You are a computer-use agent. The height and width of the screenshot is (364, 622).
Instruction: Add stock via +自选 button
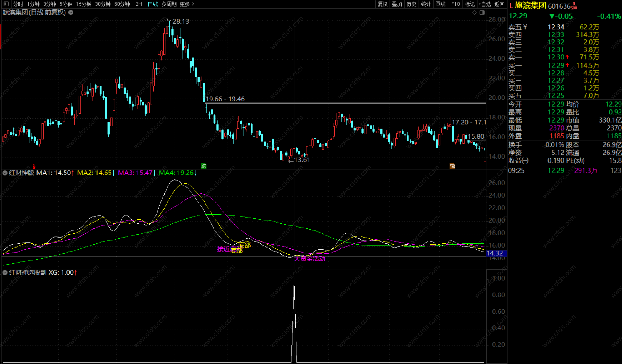pos(485,4)
